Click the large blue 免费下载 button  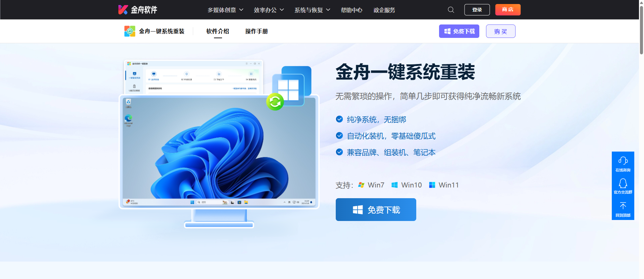pos(376,210)
